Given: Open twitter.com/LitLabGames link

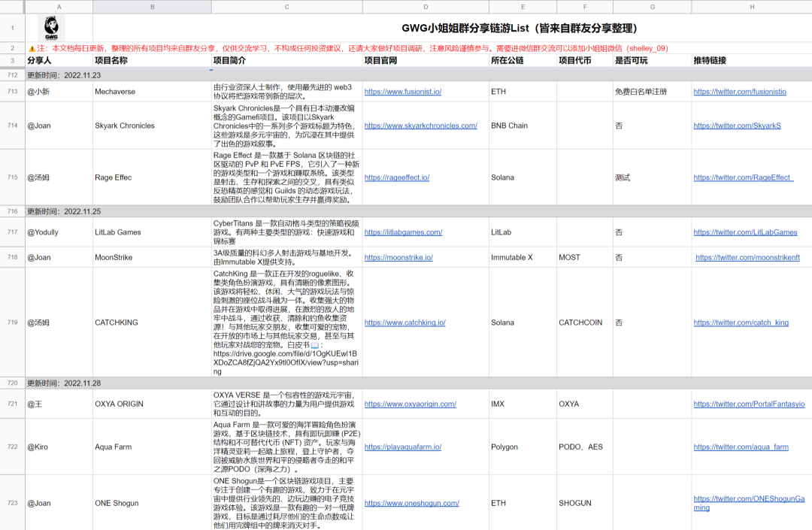Looking at the screenshot, I should [745, 232].
